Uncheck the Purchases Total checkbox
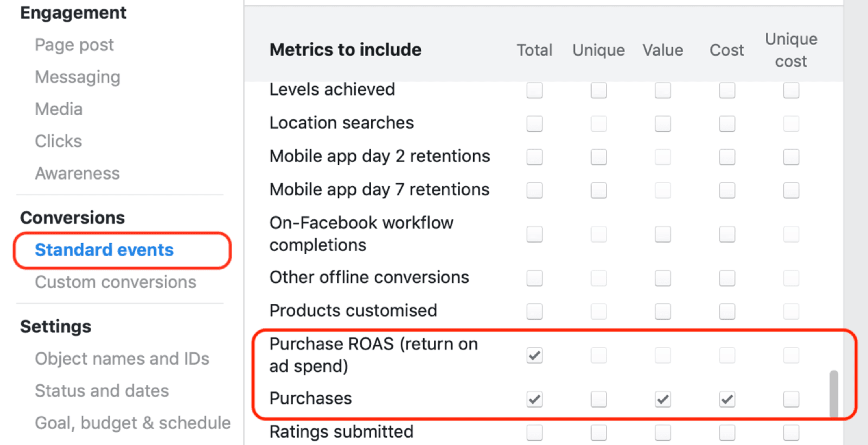Screen dimensions: 868x445 (x=534, y=399)
